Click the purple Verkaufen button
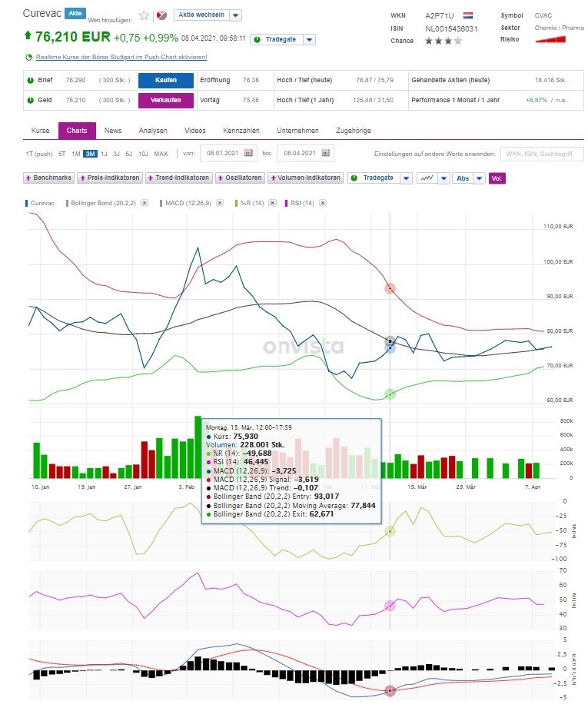The width and height of the screenshot is (588, 711). pyautogui.click(x=166, y=100)
